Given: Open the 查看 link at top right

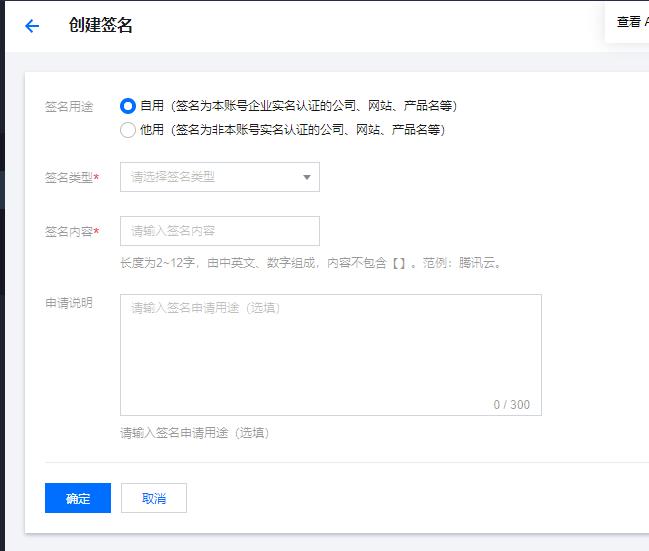Looking at the screenshot, I should point(632,22).
